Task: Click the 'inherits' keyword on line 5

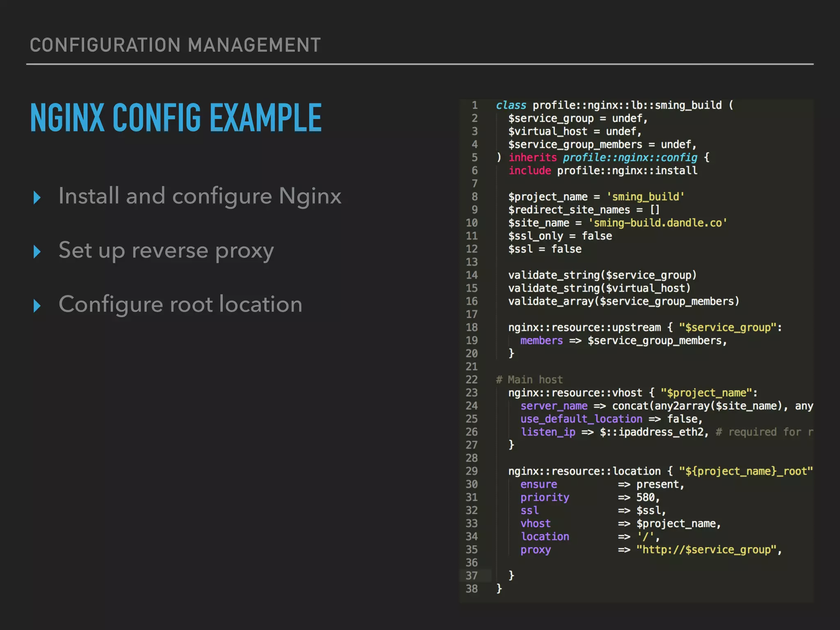Action: point(533,157)
